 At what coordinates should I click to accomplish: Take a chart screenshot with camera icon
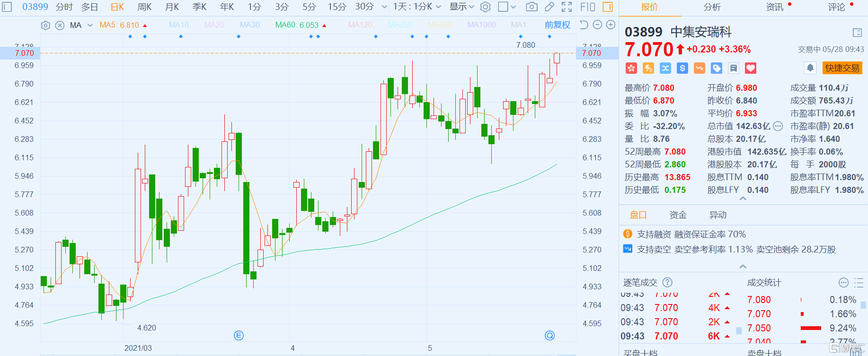click(531, 7)
